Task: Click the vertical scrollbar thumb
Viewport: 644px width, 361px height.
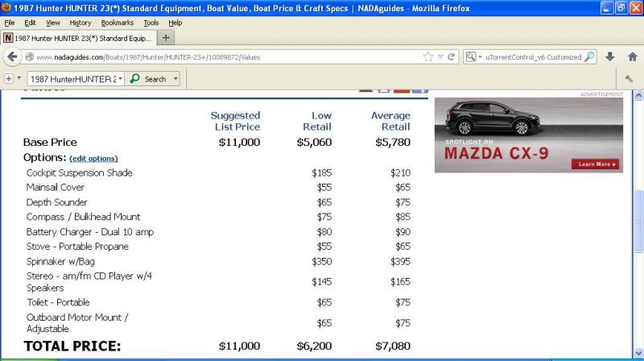Action: pyautogui.click(x=638, y=222)
